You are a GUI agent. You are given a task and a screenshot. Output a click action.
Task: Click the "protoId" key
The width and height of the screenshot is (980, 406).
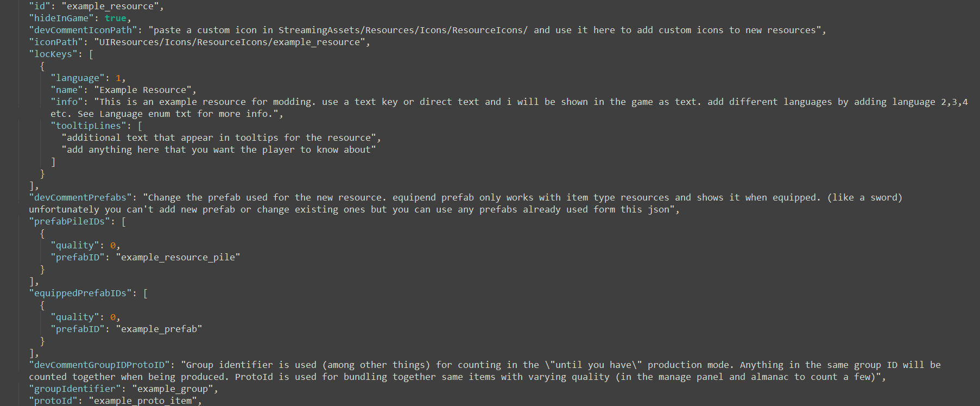click(53, 401)
